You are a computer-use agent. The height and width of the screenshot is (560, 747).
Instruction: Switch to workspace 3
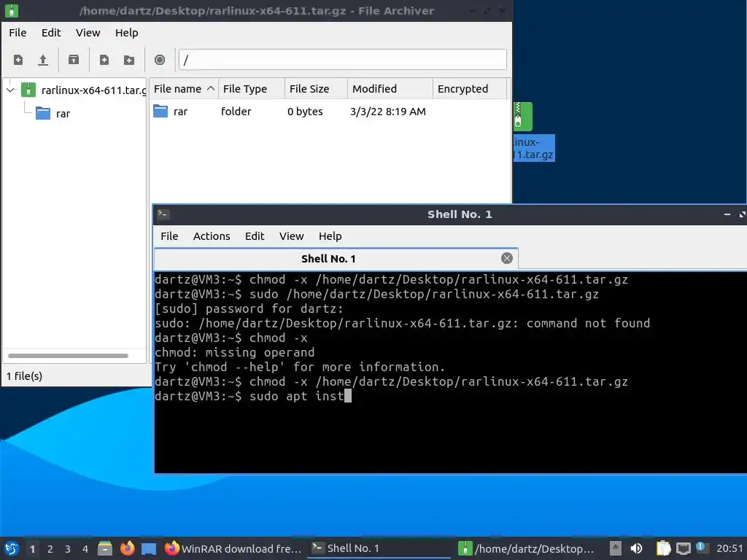68,549
